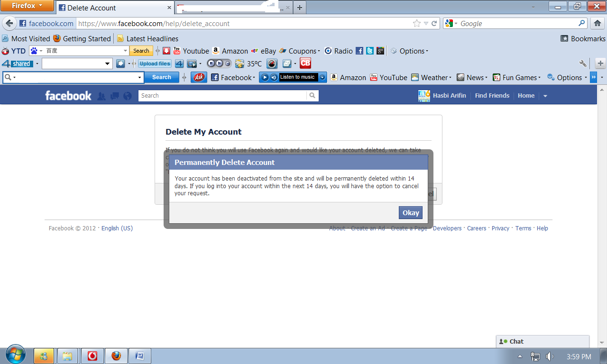Open Most Visited bookmarks
This screenshot has width=607, height=364.
26,39
